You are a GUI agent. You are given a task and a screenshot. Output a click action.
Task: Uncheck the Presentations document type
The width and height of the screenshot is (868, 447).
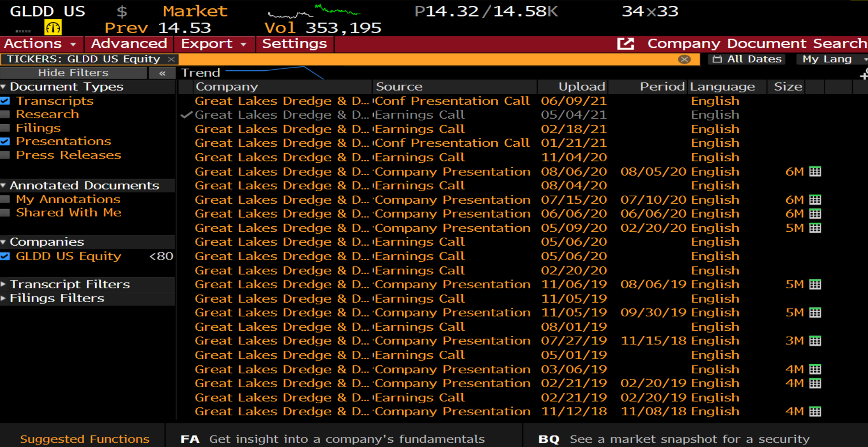[5, 141]
